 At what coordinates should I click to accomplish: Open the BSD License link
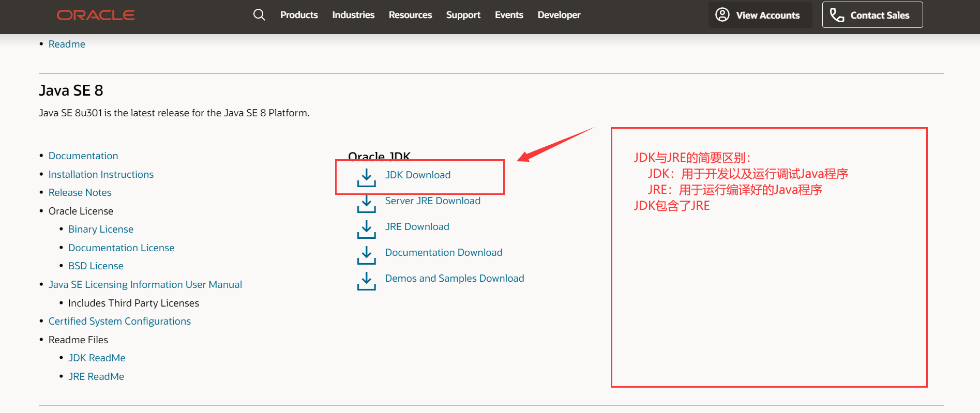tap(96, 266)
